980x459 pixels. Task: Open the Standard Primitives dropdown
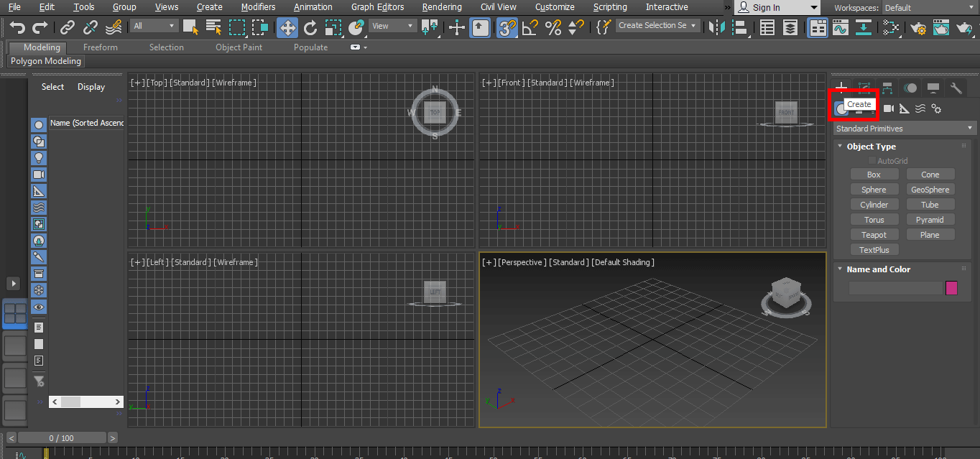point(905,129)
